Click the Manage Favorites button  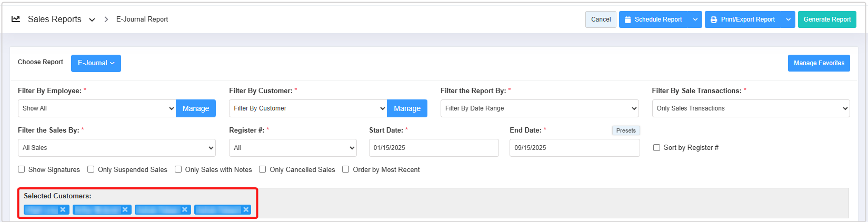pos(819,63)
